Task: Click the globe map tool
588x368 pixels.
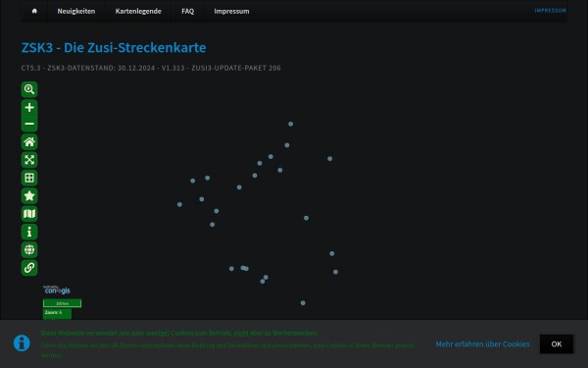Action: 29,250
